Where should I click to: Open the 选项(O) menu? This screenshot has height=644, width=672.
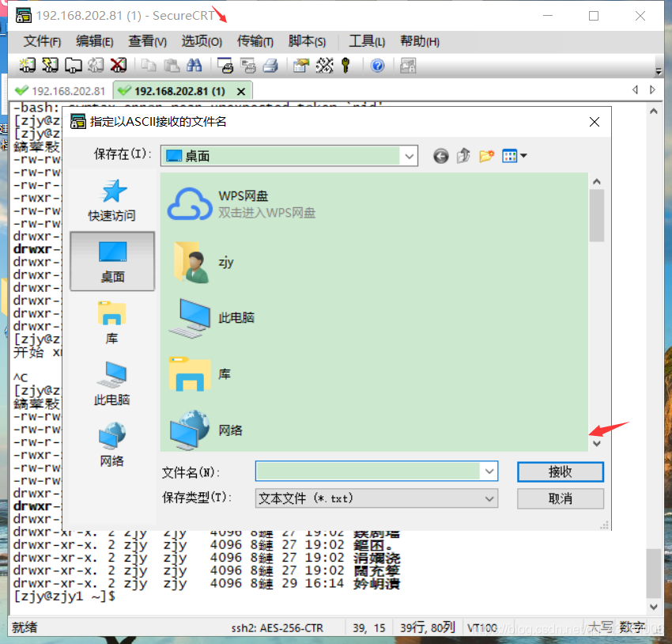[202, 42]
